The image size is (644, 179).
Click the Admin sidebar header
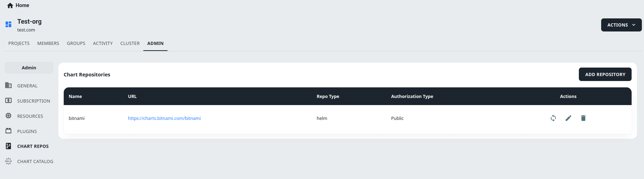point(29,68)
